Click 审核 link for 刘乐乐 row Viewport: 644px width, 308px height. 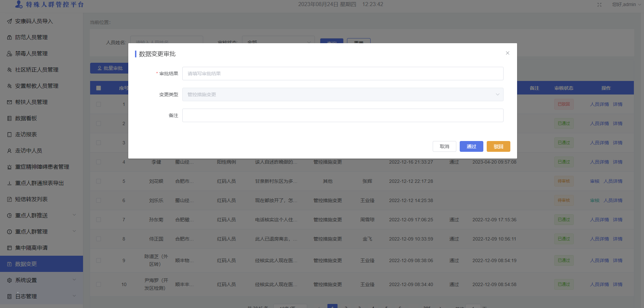(x=595, y=200)
